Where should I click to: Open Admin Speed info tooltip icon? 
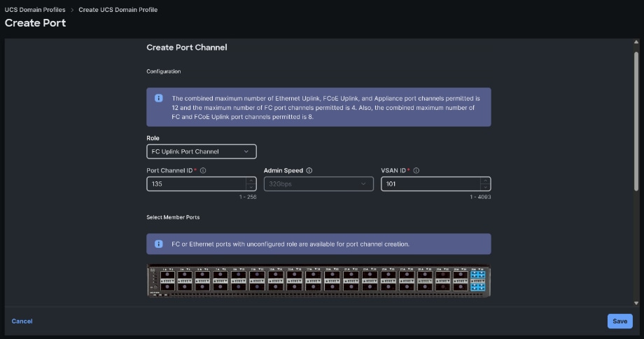click(309, 170)
